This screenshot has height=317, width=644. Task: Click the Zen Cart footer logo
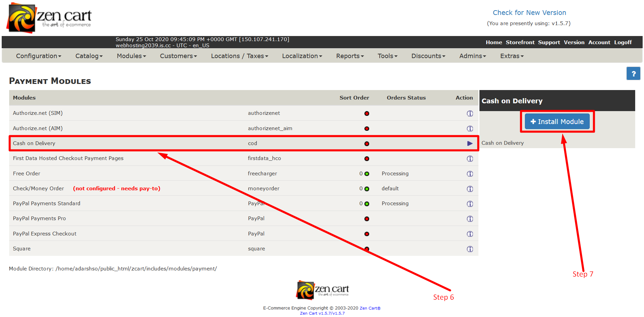click(322, 290)
